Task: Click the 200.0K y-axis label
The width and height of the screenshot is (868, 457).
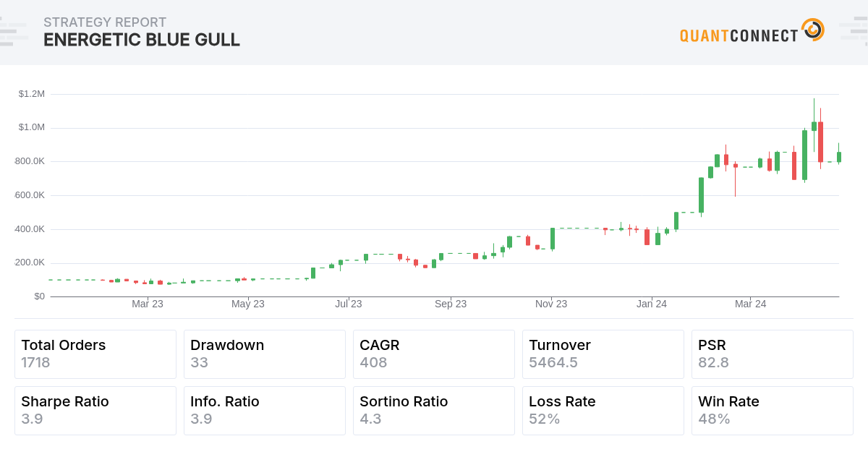Action: pyautogui.click(x=30, y=262)
